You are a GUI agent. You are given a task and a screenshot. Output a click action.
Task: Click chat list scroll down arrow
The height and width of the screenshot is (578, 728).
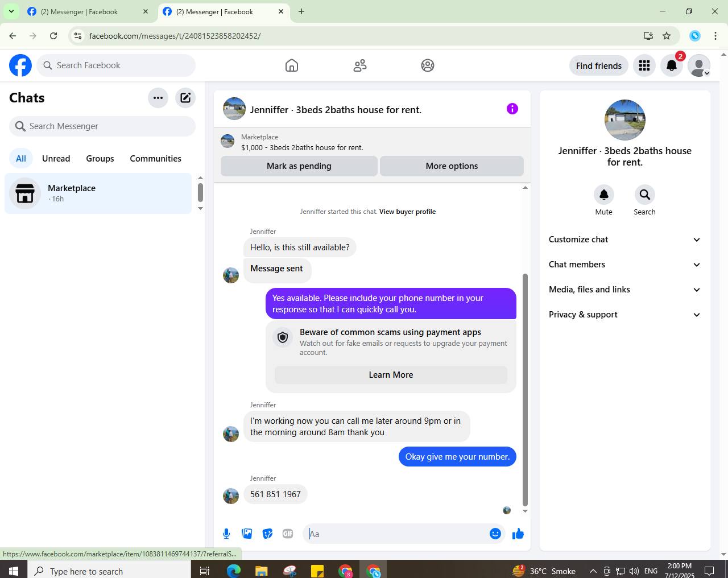200,209
